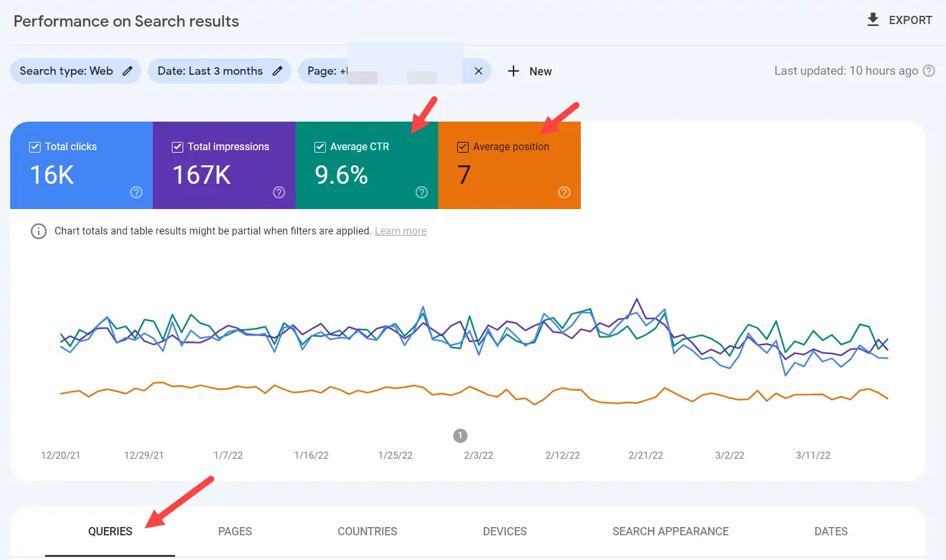Screen dimensions: 946x560
Task: Open help icon on Total clicks card
Action: click(x=136, y=193)
